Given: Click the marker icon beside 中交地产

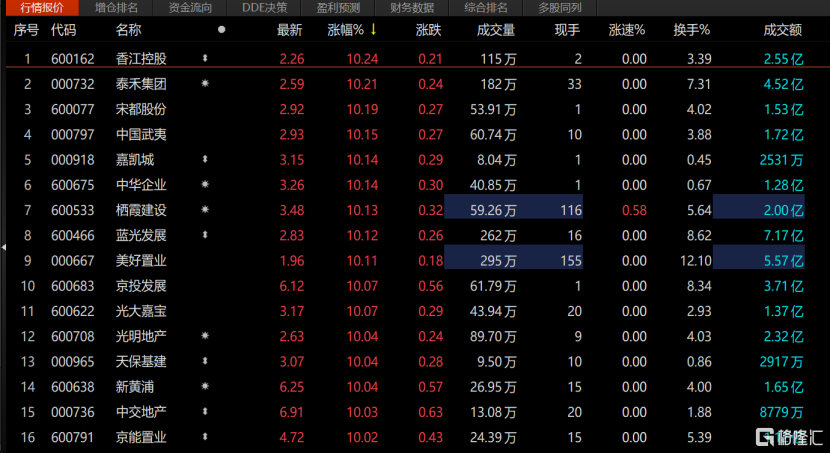Looking at the screenshot, I should point(205,412).
